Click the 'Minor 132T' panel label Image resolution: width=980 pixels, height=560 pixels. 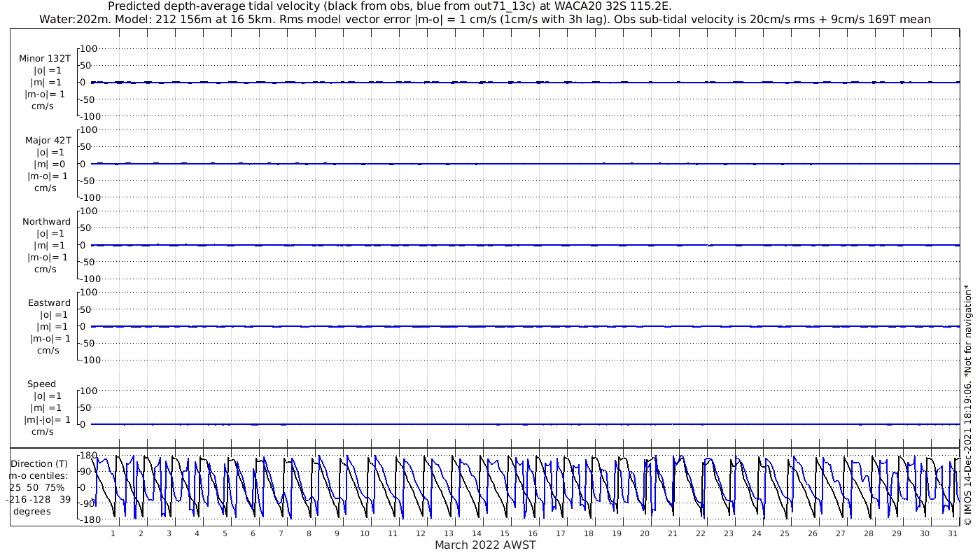point(45,59)
